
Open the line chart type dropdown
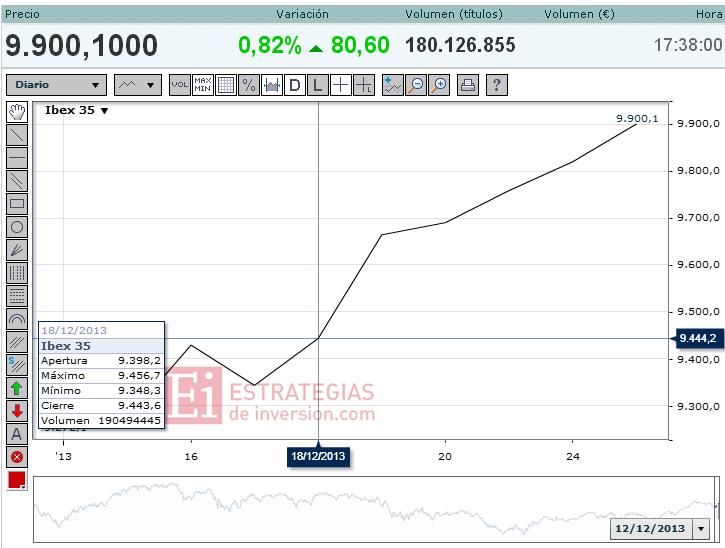[x=138, y=85]
